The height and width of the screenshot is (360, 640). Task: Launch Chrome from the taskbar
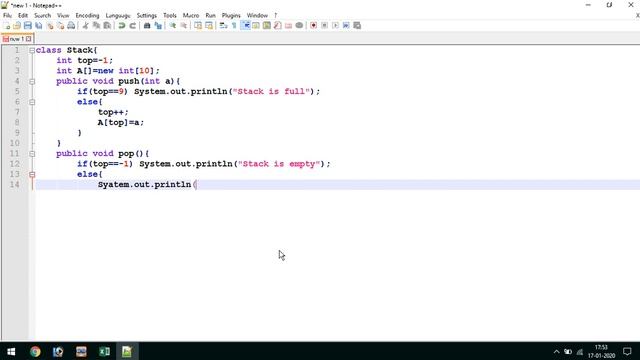pos(35,351)
